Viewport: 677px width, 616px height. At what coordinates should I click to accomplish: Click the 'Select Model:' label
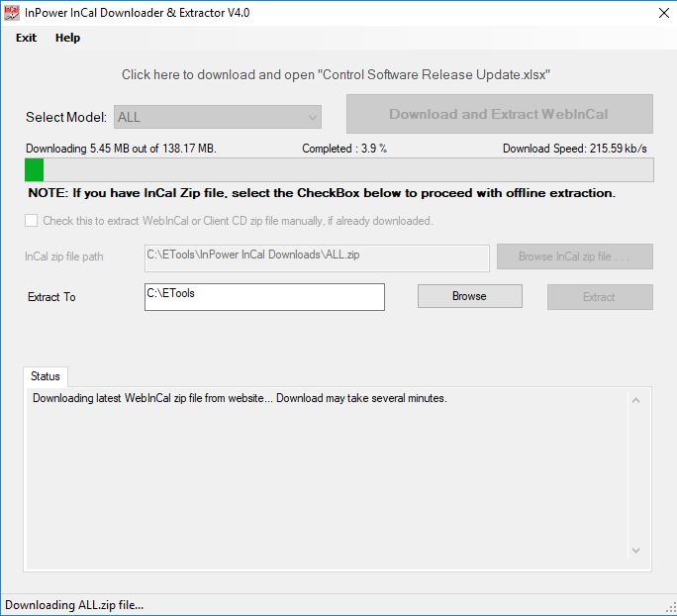pyautogui.click(x=66, y=117)
